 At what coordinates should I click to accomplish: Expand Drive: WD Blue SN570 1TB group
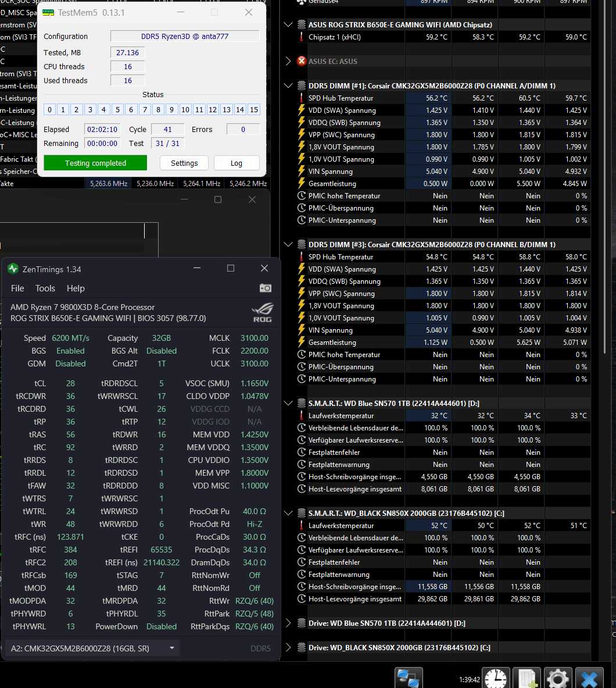click(x=288, y=623)
